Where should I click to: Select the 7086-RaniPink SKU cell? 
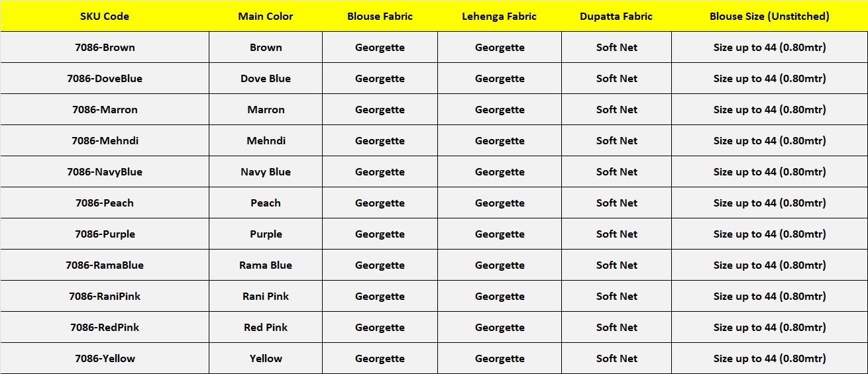tap(105, 296)
